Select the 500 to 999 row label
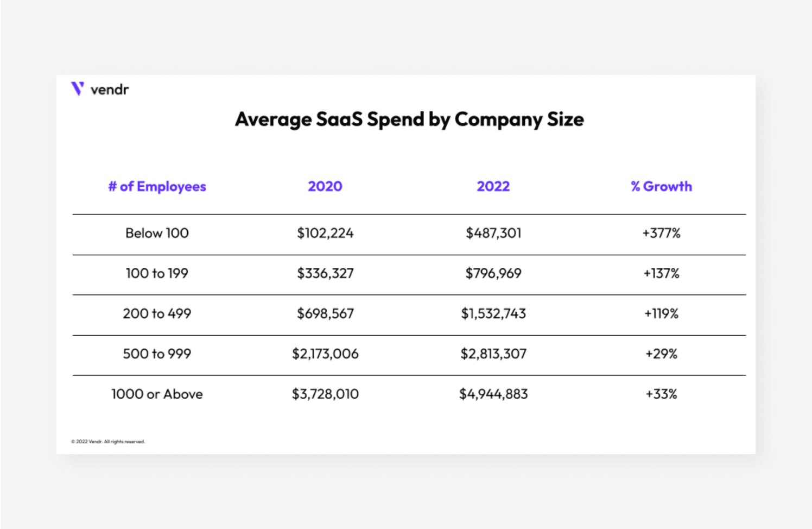 [157, 354]
